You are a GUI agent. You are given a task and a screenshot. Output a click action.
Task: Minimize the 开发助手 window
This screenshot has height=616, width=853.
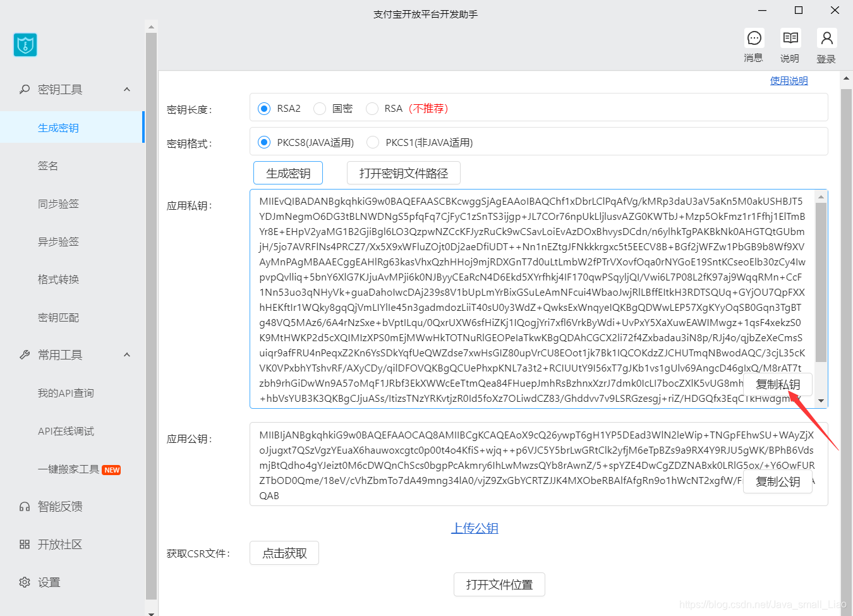coord(762,10)
